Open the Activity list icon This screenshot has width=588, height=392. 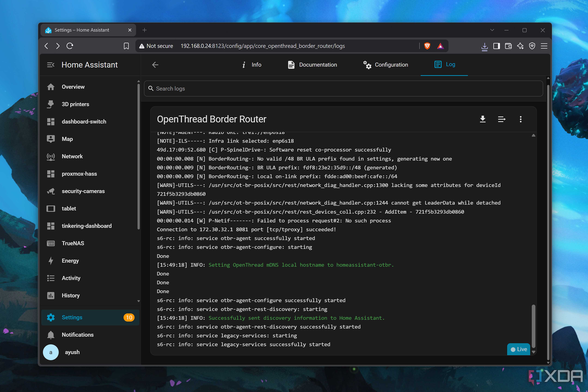pyautogui.click(x=51, y=278)
